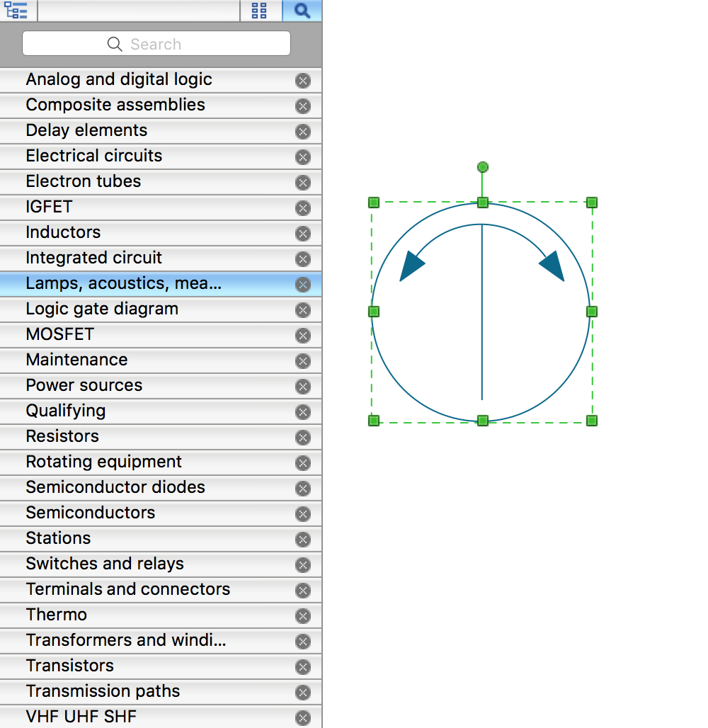
Task: Select the magnifier search tab icon
Action: coord(302,11)
